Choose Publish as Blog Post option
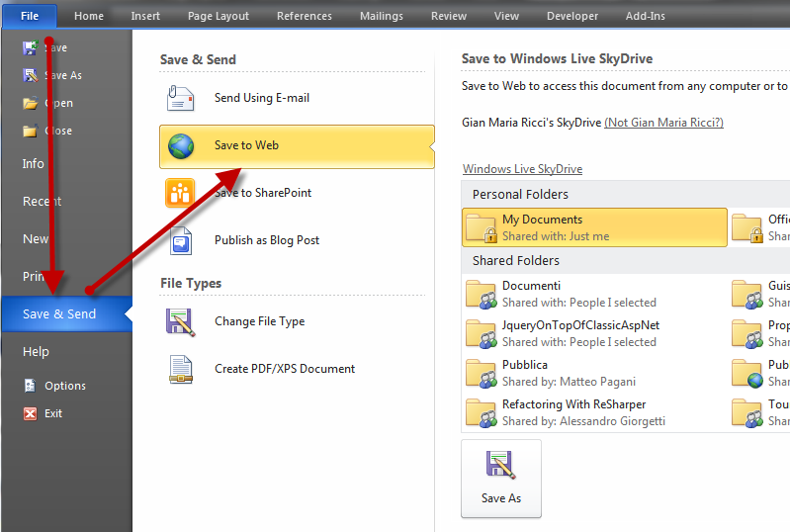This screenshot has height=532, width=790. [297, 241]
